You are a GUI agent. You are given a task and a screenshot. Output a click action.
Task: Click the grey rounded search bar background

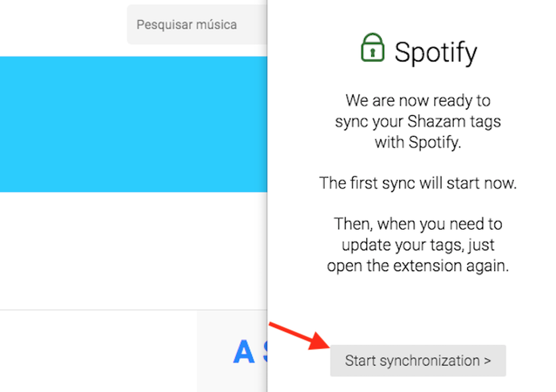(x=198, y=25)
